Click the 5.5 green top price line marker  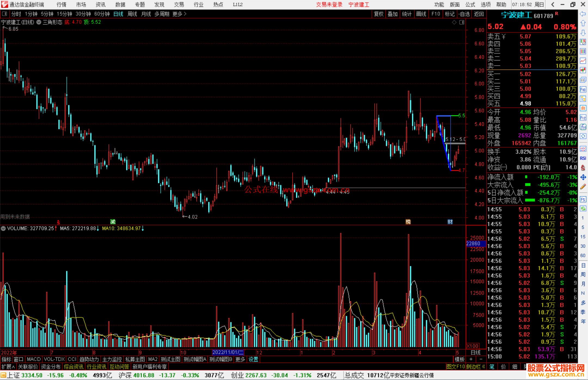click(461, 116)
